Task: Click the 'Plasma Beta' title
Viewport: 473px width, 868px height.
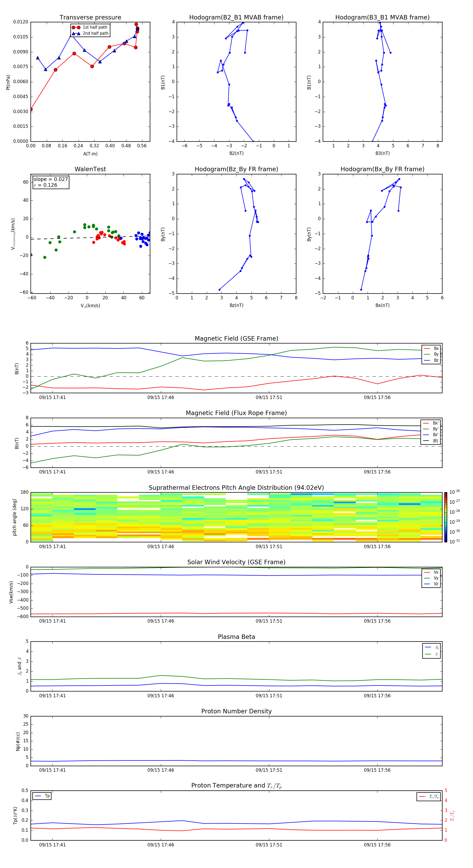Action: pos(236,637)
